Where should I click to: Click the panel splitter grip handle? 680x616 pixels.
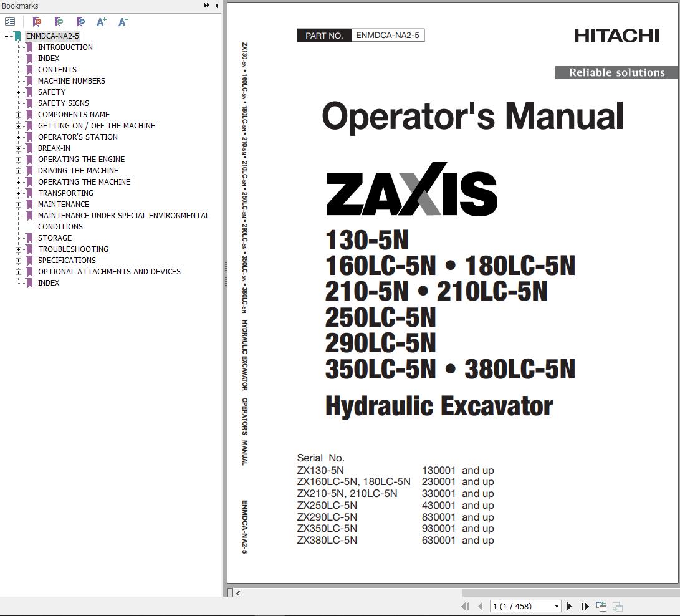click(226, 274)
